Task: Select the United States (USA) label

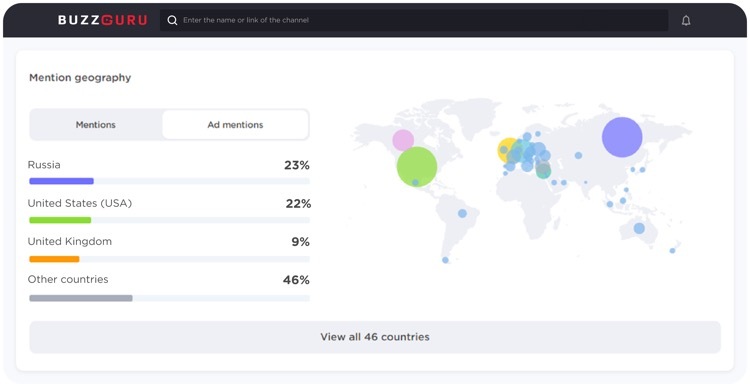Action: coord(80,203)
